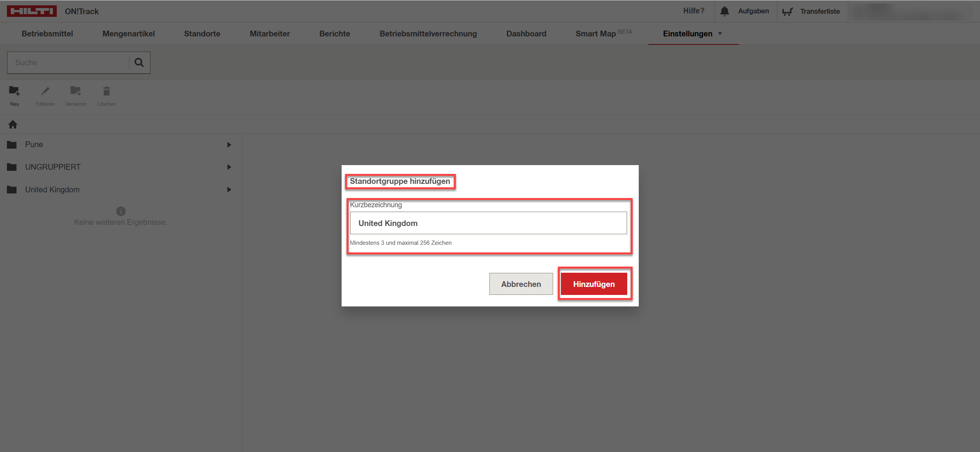Viewport: 980px width, 452px height.
Task: Open the Mengenartikel tab
Action: pos(128,34)
